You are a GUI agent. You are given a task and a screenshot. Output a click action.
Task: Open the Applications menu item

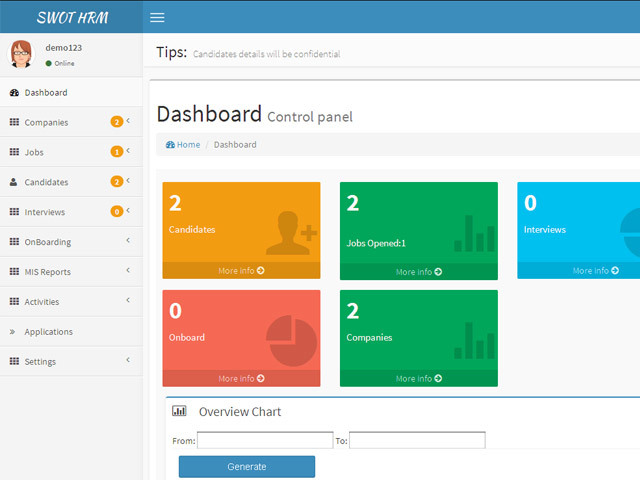tap(71, 331)
